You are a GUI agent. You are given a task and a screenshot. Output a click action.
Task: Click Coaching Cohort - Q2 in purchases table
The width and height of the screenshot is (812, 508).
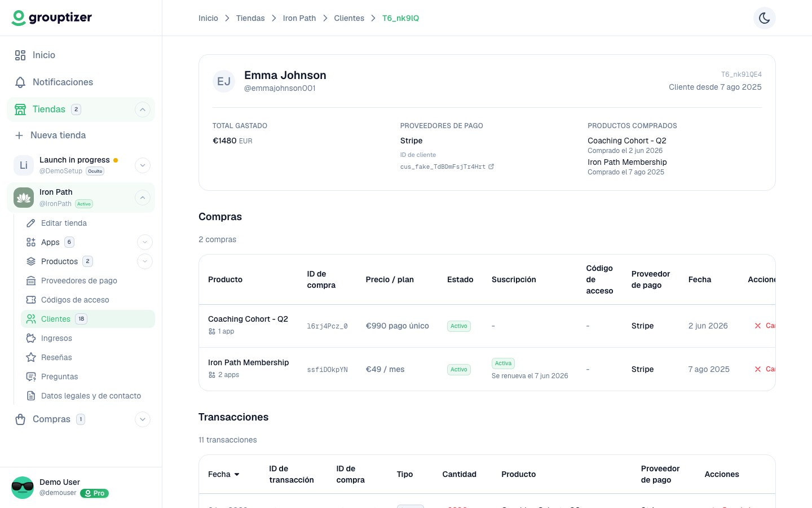tap(248, 319)
